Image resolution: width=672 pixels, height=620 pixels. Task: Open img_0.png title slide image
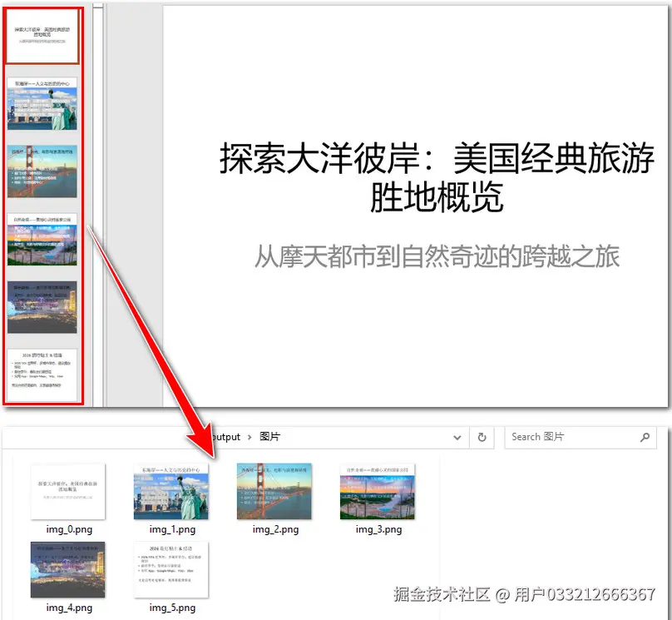[69, 491]
